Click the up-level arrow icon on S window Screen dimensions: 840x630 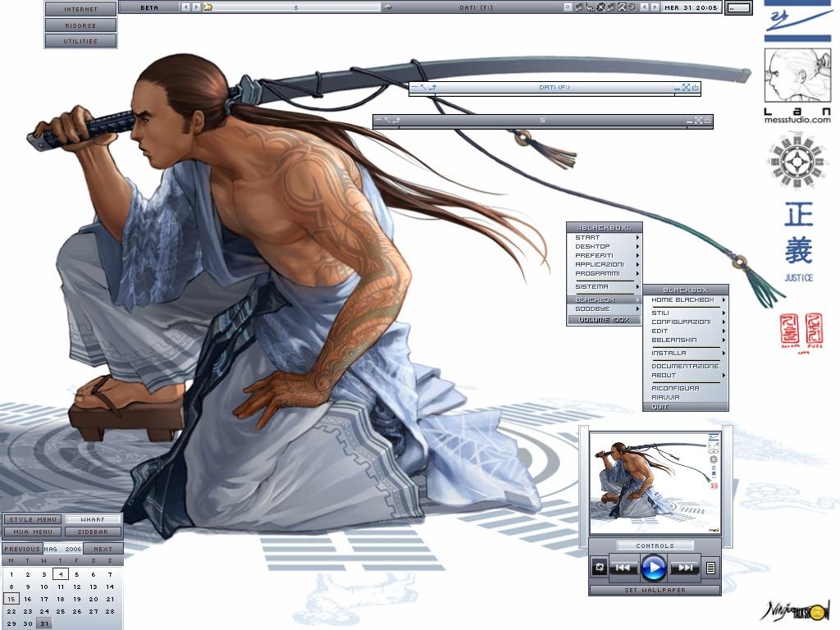pos(397,120)
